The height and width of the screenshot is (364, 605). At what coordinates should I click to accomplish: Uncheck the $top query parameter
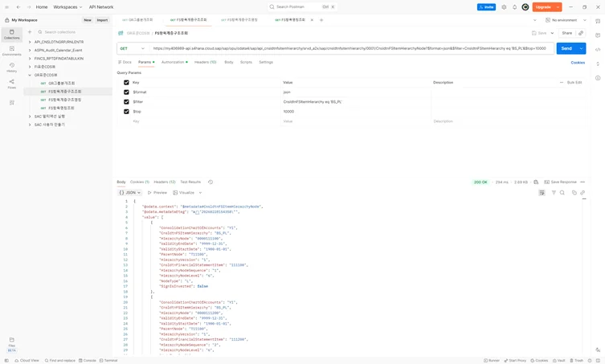coord(126,112)
